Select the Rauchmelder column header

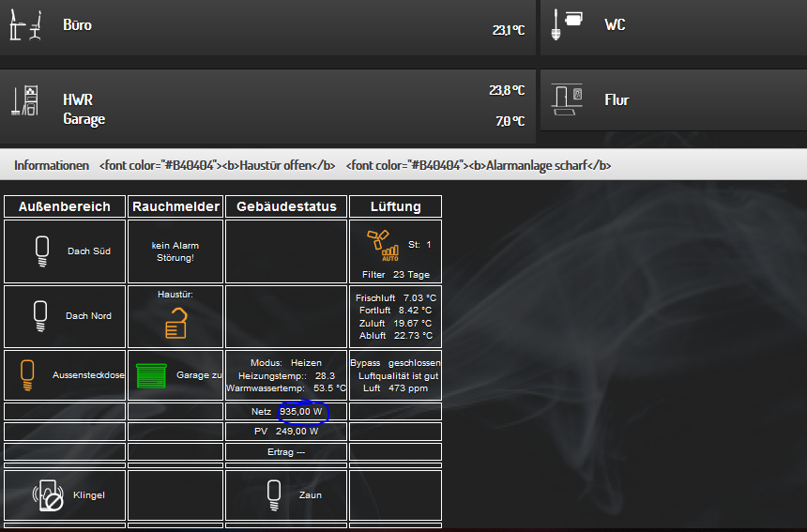[x=175, y=206]
